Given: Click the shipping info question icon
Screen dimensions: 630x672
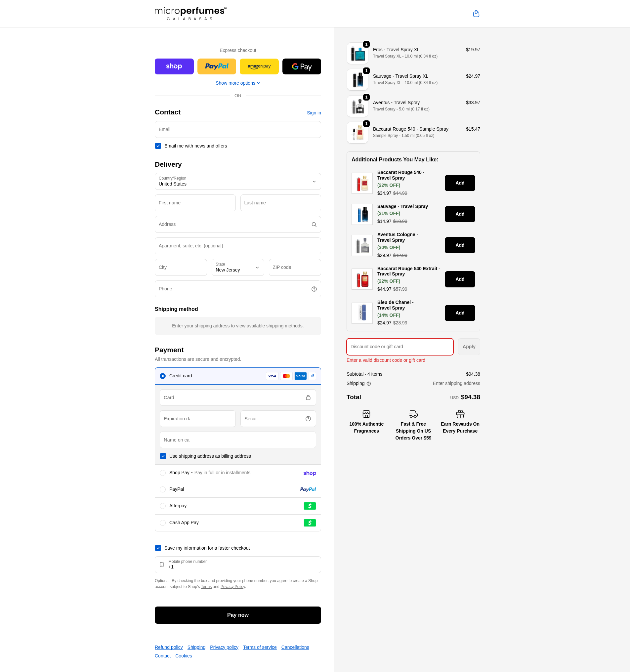Looking at the screenshot, I should (369, 384).
